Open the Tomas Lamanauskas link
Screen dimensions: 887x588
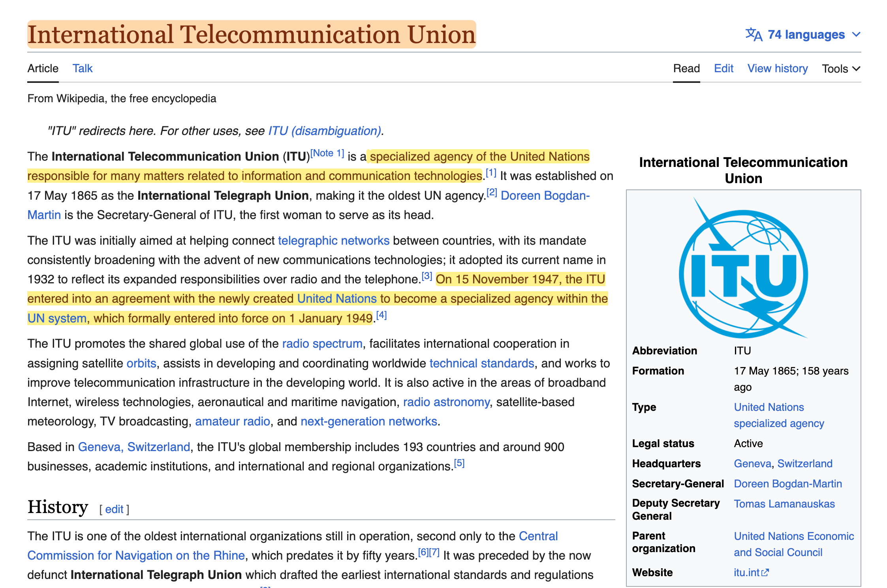pos(784,504)
